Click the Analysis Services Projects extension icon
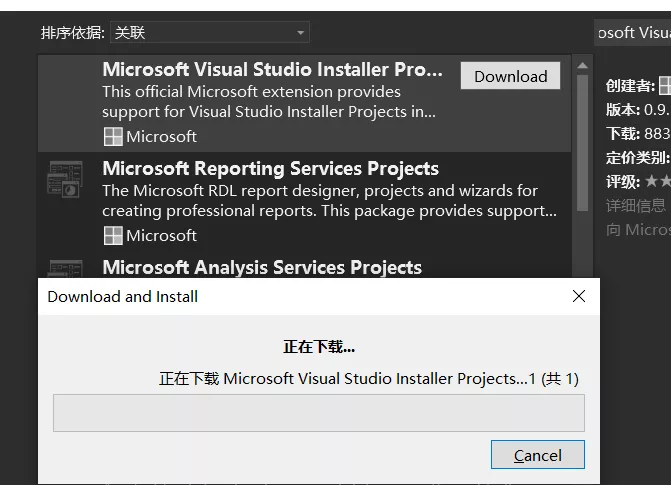The width and height of the screenshot is (671, 485). [65, 269]
